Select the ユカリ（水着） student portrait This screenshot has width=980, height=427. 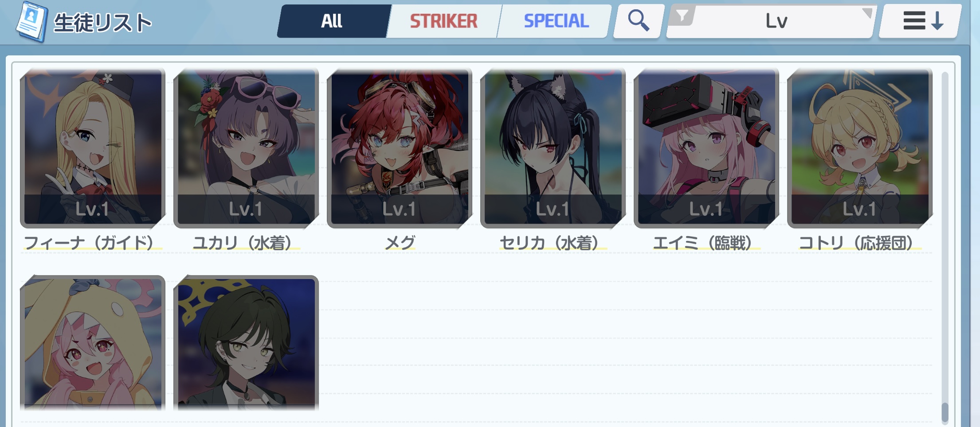(x=246, y=148)
